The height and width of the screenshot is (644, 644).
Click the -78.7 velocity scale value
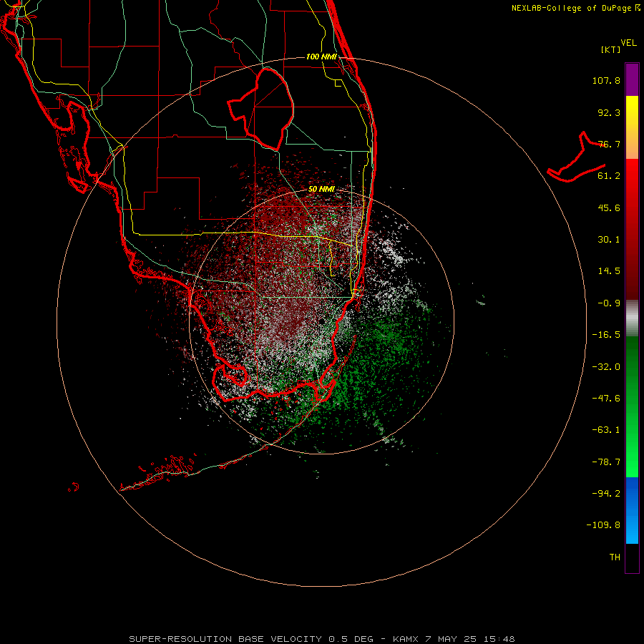(606, 462)
